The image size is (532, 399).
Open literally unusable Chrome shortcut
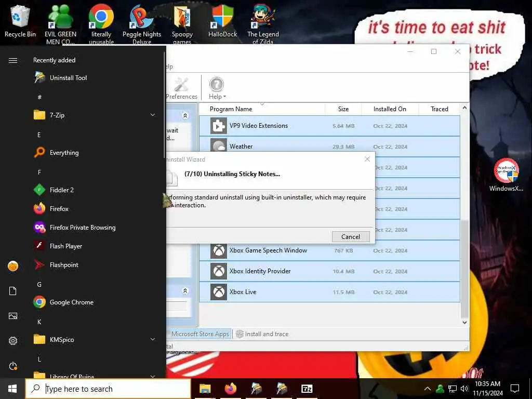point(101,24)
